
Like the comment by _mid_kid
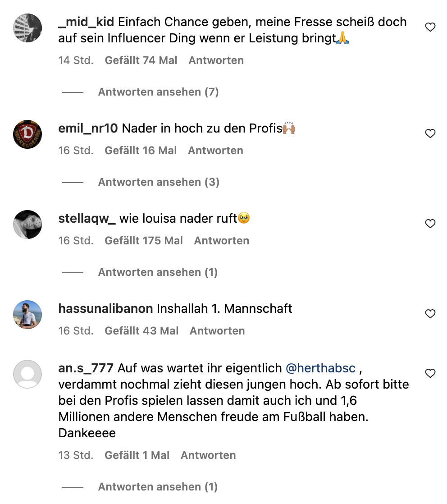coord(430,27)
